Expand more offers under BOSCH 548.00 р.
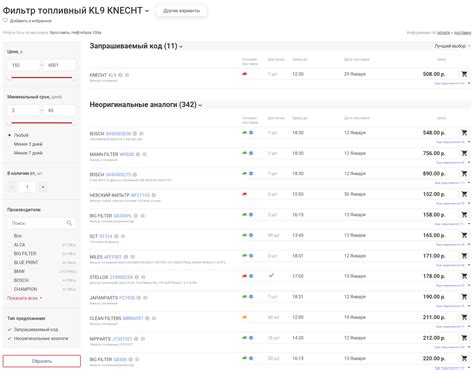474x370 pixels. click(452, 142)
